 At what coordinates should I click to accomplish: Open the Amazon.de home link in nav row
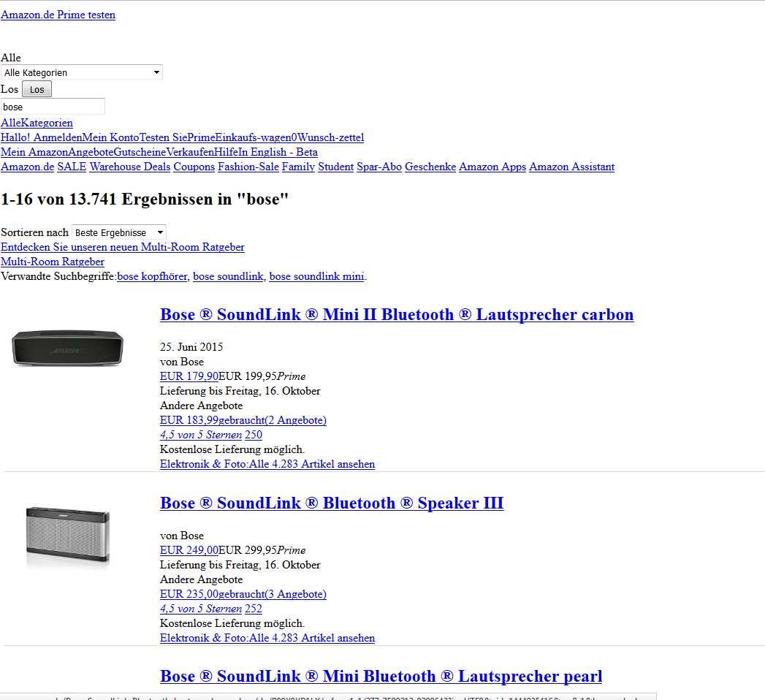27,167
